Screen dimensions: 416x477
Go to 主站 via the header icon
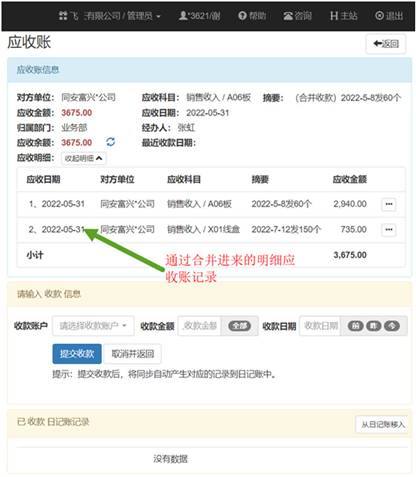tap(334, 16)
